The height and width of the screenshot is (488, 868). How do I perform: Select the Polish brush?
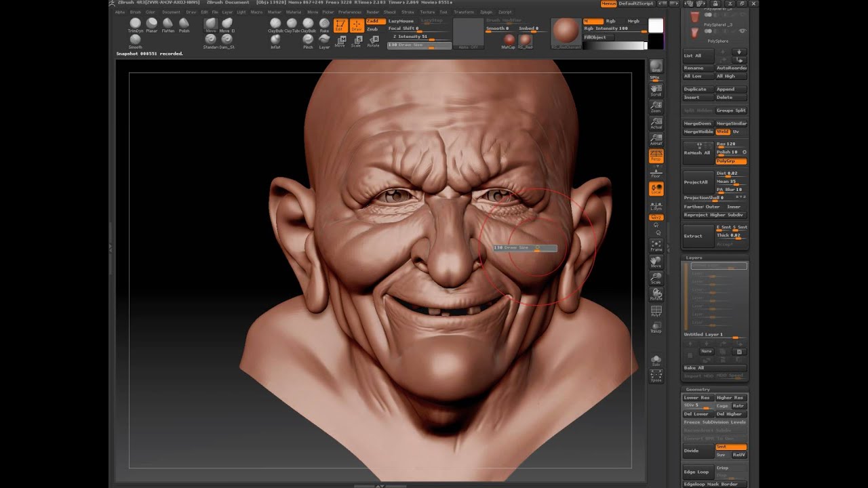(x=184, y=25)
